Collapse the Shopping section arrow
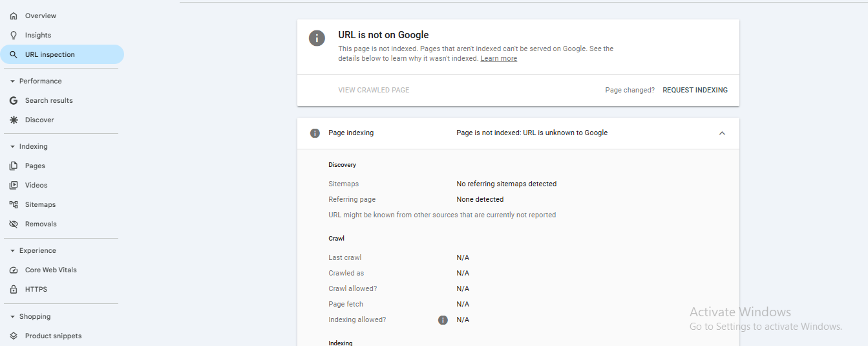Image resolution: width=868 pixels, height=346 pixels. point(12,317)
